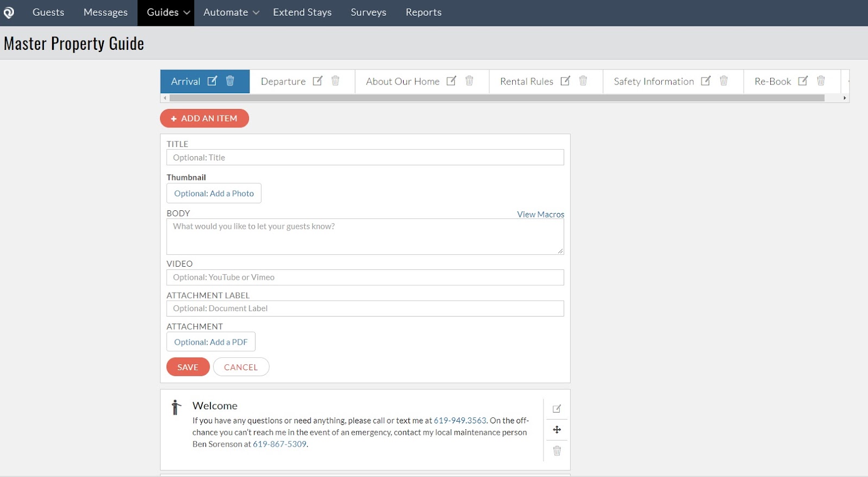Switch to the Re-Book tab
Screen dimensions: 868x477
coord(773,81)
